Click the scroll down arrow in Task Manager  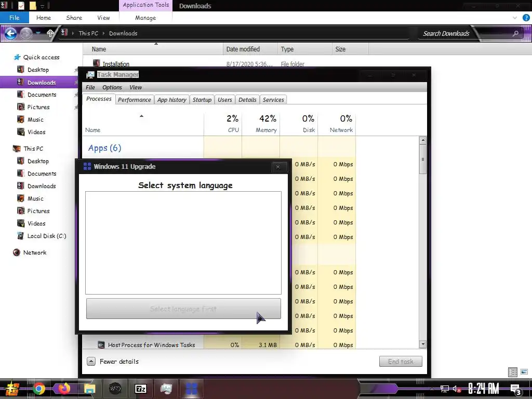click(x=423, y=344)
